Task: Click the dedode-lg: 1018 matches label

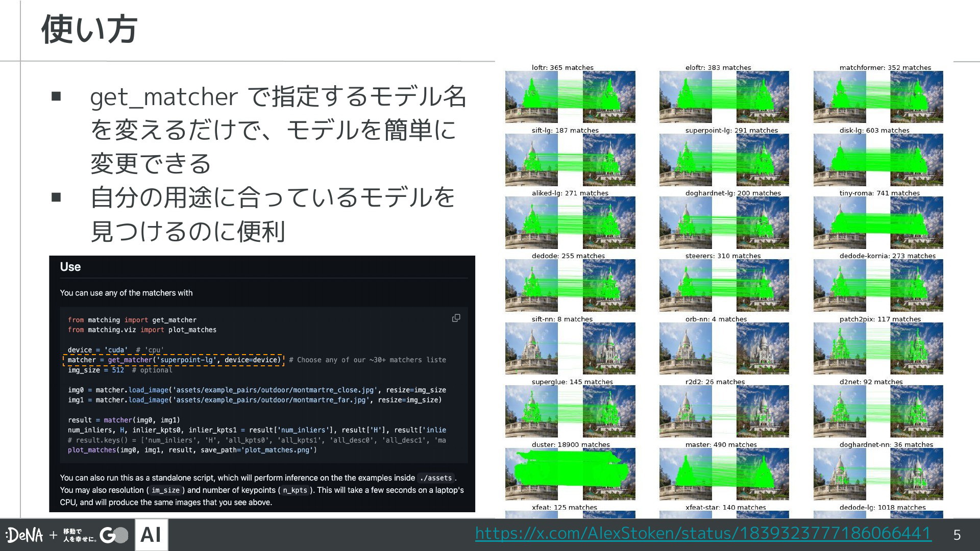Action: (x=883, y=507)
